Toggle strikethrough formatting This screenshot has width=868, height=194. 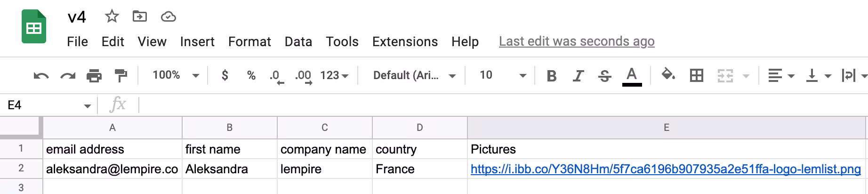click(x=605, y=75)
